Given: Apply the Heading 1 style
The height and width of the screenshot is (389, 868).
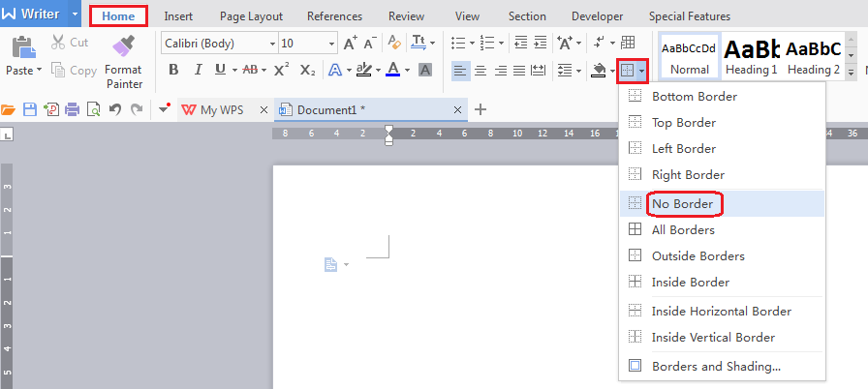Looking at the screenshot, I should pos(752,56).
